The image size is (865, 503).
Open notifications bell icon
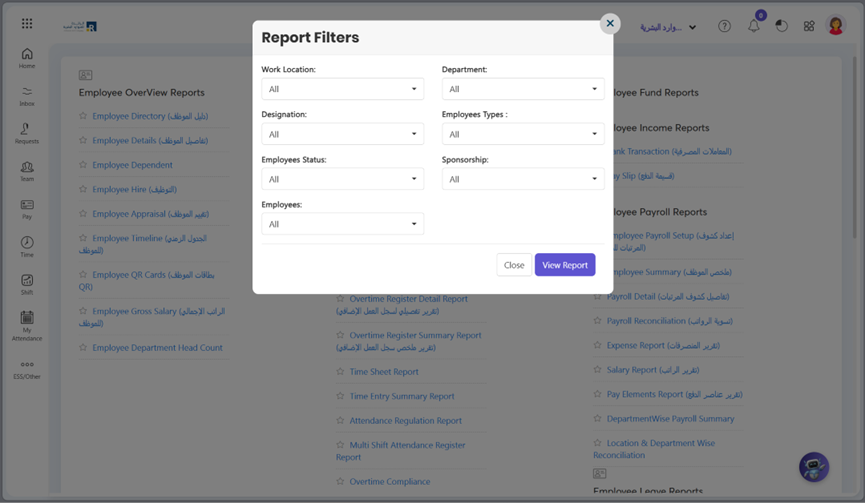754,26
